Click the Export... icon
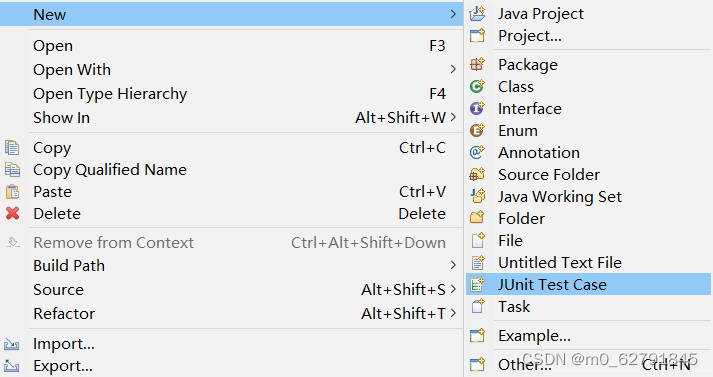Image resolution: width=713 pixels, height=377 pixels. click(11, 366)
